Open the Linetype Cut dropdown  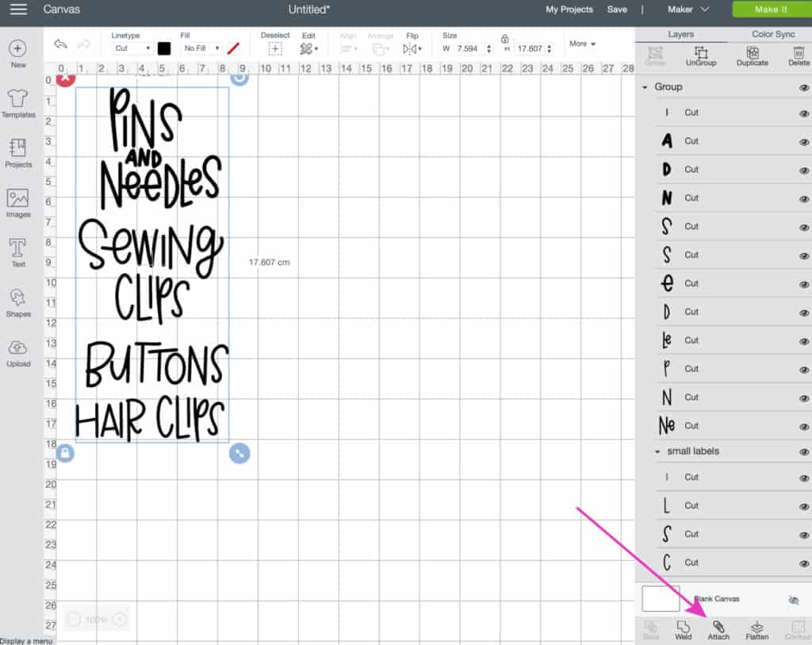132,48
